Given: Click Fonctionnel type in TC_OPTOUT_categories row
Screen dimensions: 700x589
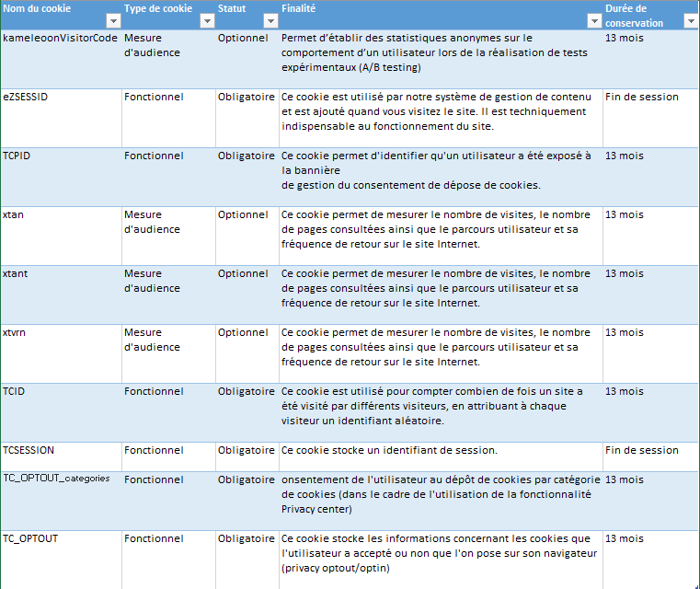Looking at the screenshot, I should 168,501.
